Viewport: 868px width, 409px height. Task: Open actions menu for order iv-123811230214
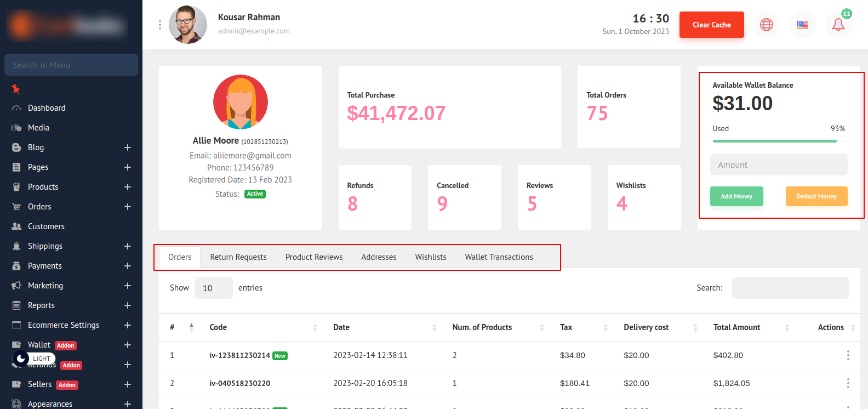tap(848, 355)
